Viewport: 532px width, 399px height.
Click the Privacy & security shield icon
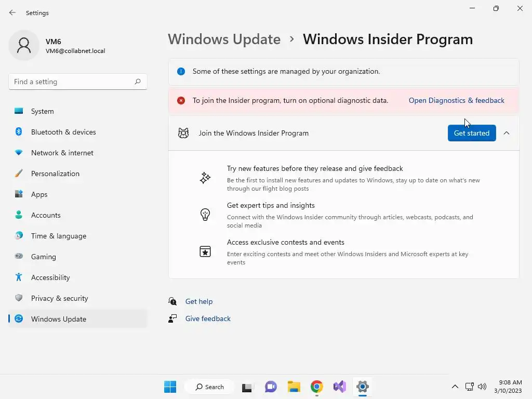point(19,298)
